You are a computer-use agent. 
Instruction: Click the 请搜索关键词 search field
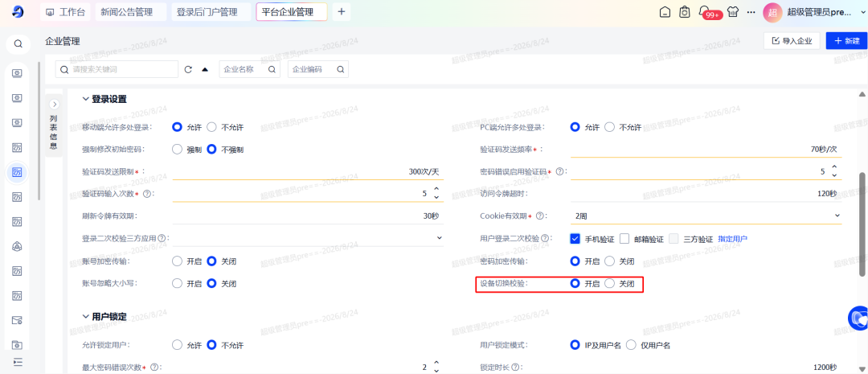117,70
